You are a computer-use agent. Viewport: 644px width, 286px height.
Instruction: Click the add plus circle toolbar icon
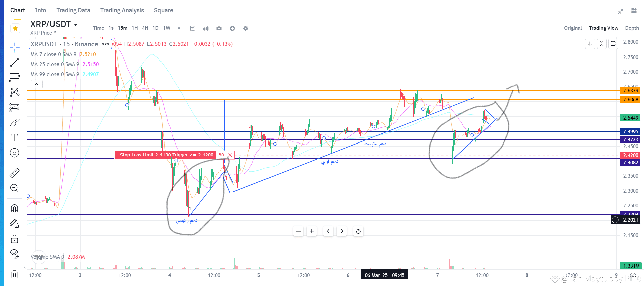coord(232,28)
